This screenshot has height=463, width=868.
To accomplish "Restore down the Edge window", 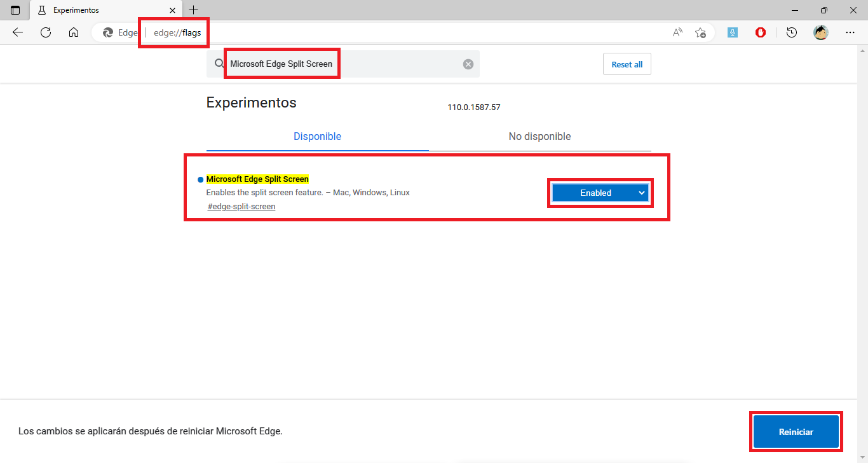I will coord(824,10).
